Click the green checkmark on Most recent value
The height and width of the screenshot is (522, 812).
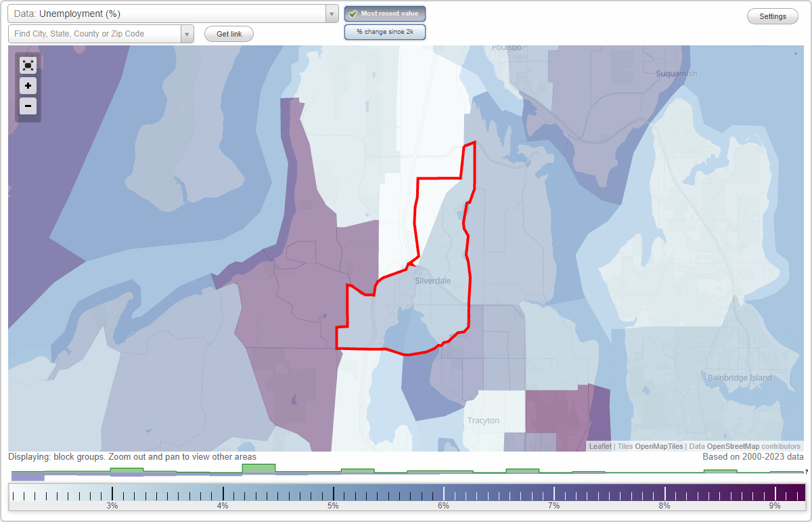pyautogui.click(x=352, y=14)
